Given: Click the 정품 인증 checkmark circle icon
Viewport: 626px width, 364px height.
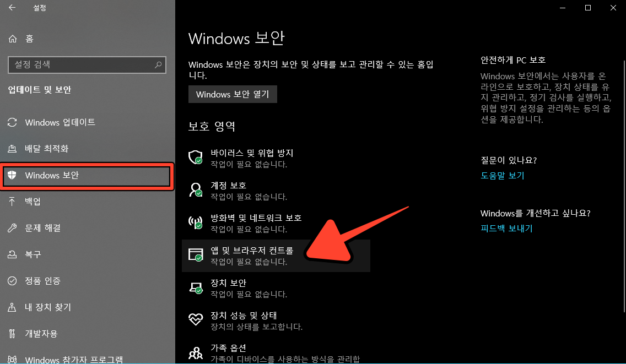Looking at the screenshot, I should [12, 281].
